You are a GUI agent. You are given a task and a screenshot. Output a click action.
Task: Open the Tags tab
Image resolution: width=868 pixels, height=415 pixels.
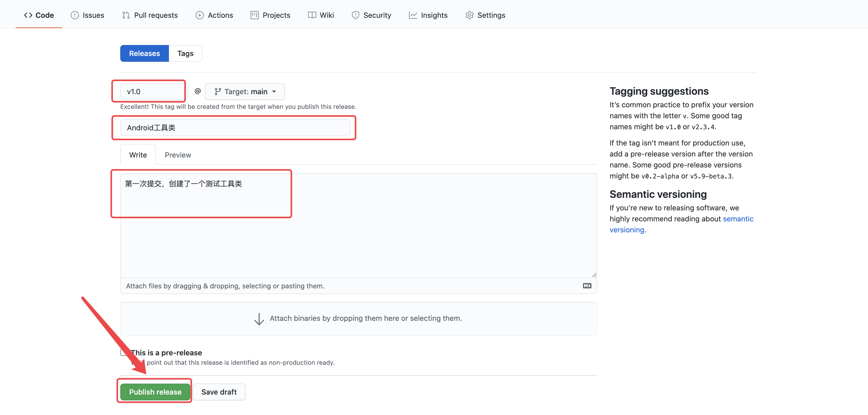pos(185,53)
